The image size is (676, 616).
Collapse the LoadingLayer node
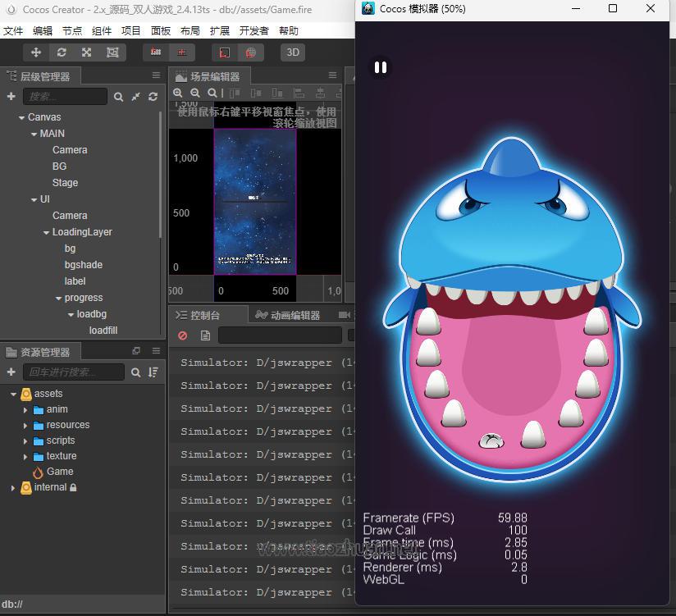point(47,232)
